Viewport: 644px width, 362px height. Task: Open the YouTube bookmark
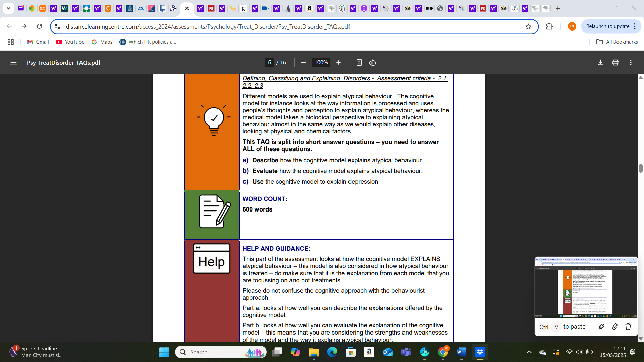(70, 42)
